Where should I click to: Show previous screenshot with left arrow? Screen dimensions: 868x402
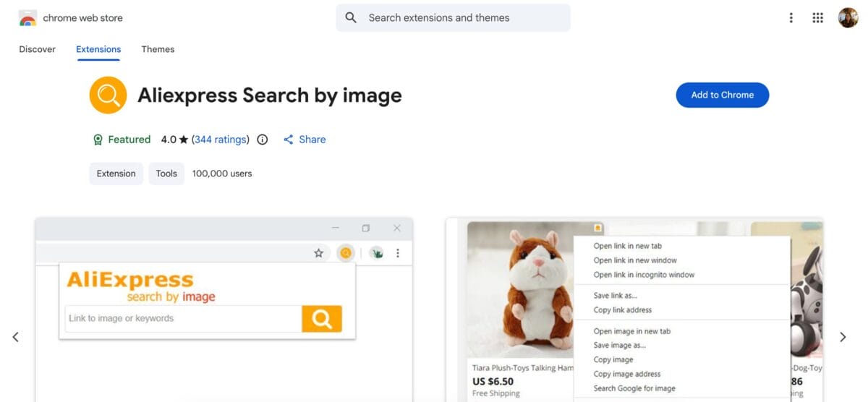click(x=16, y=337)
